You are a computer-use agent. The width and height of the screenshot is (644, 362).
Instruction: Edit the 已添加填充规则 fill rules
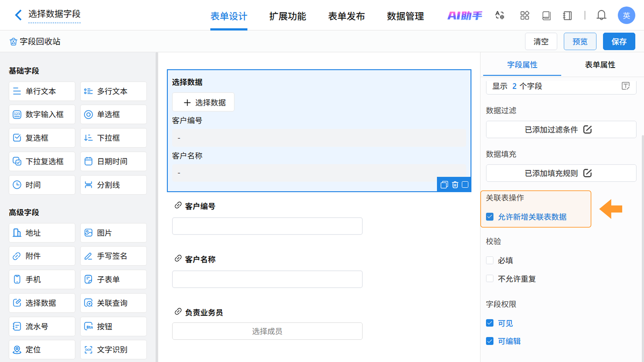[x=561, y=173]
